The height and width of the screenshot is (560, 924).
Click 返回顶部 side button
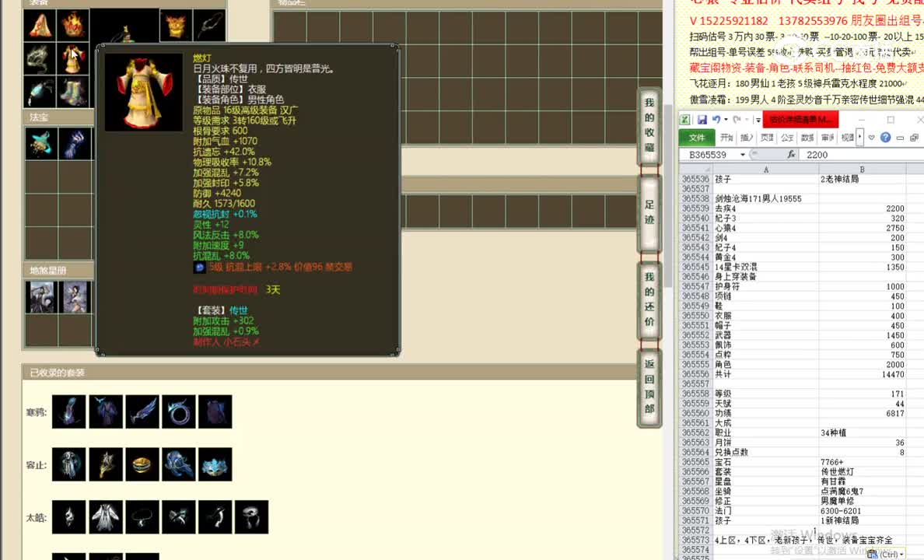point(649,387)
